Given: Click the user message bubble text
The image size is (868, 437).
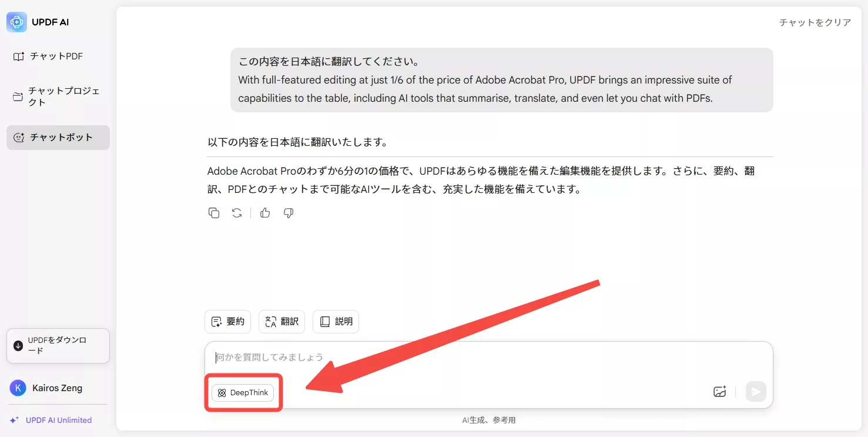Looking at the screenshot, I should point(501,80).
